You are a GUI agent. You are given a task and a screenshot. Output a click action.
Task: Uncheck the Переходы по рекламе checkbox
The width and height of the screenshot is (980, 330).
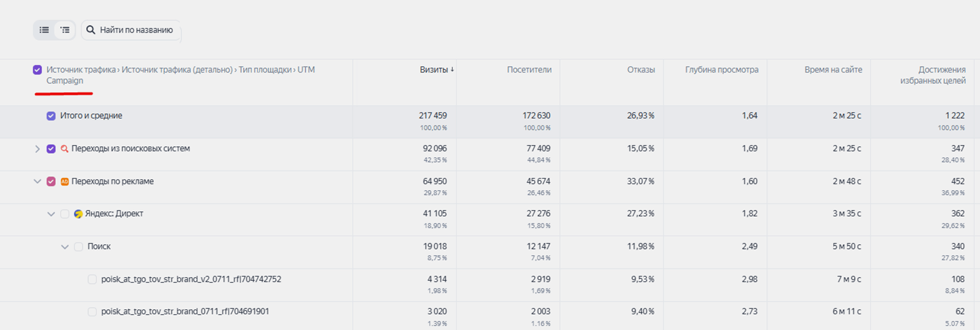(x=51, y=182)
